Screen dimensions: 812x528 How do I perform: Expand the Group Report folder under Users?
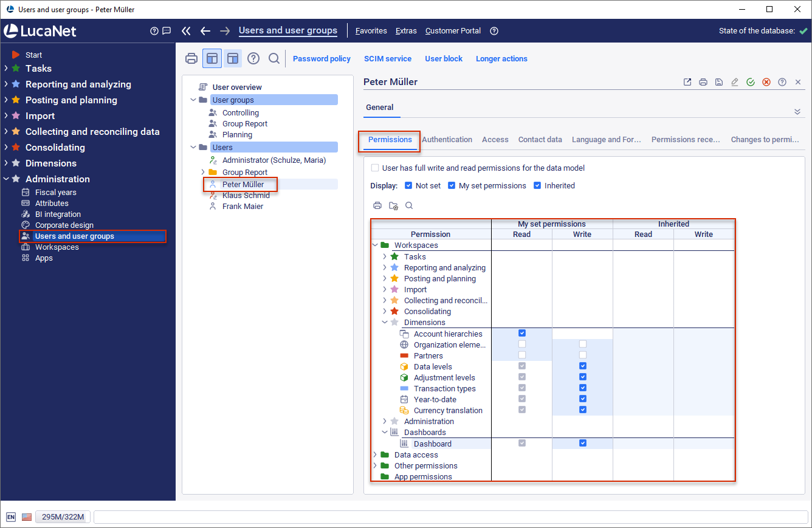(x=203, y=173)
